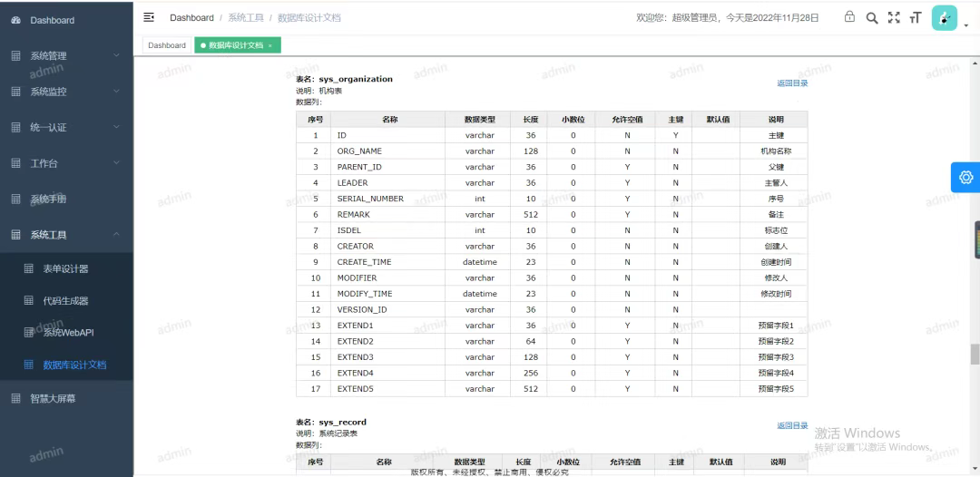Click 返回目录 link for sys_organization table
Viewport: 980px width, 477px height.
[x=792, y=83]
